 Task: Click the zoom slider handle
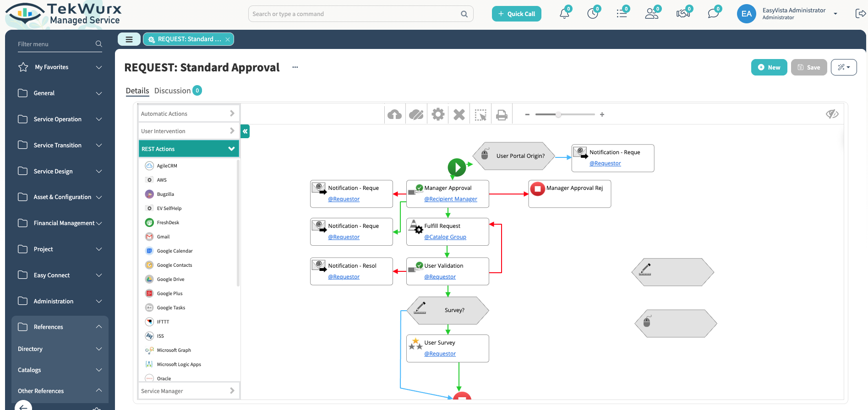558,114
